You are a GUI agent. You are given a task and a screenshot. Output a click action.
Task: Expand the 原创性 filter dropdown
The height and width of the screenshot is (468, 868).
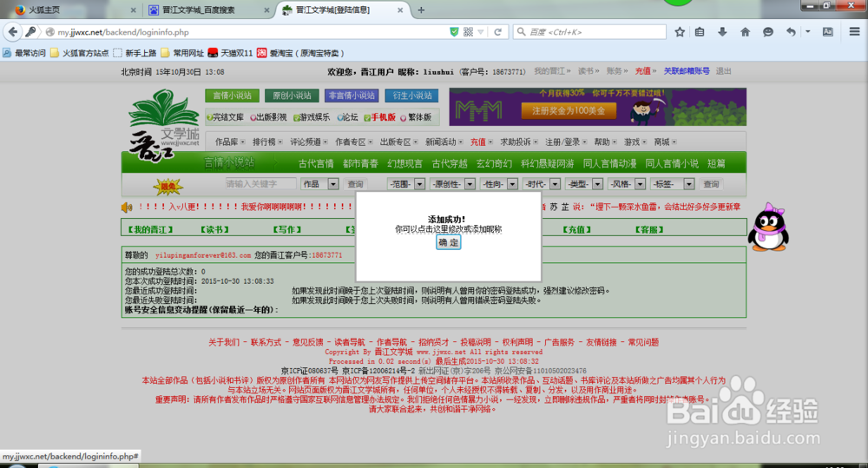[470, 184]
